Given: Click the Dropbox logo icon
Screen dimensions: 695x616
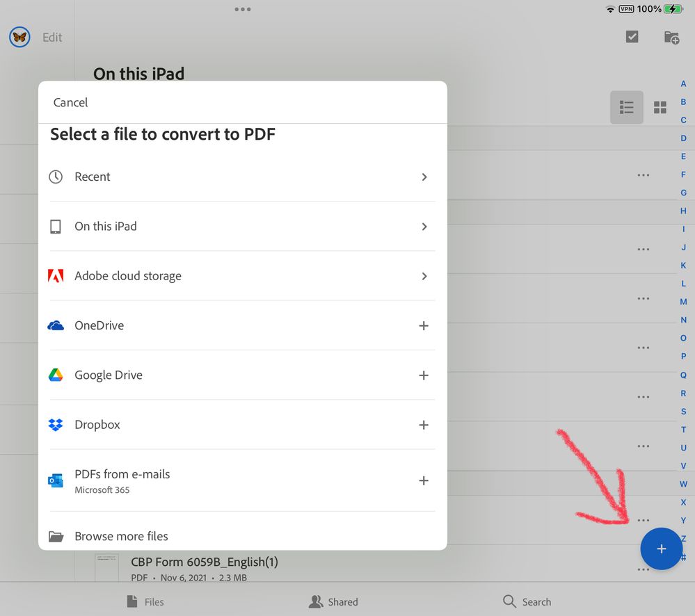Looking at the screenshot, I should pyautogui.click(x=56, y=425).
